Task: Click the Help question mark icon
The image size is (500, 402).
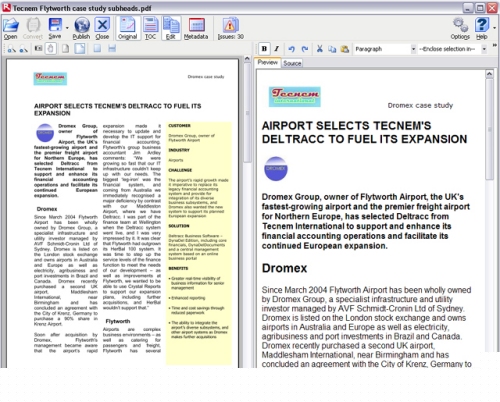Action: 482,25
